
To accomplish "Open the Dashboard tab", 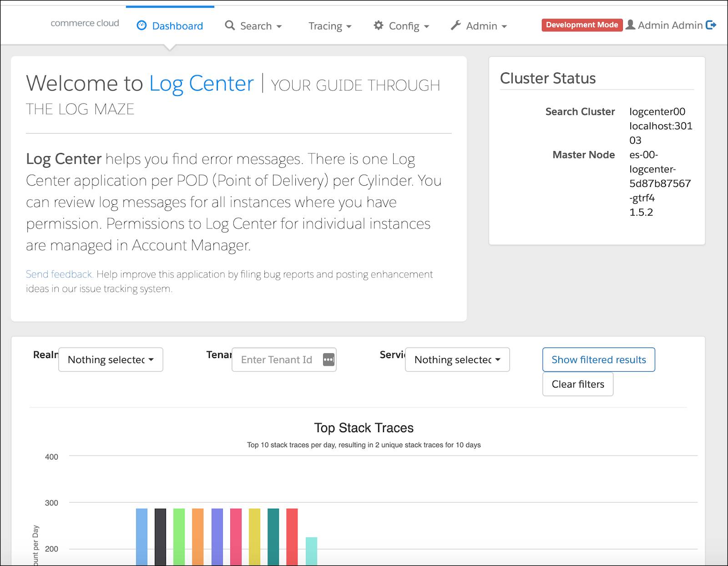I will pos(170,26).
